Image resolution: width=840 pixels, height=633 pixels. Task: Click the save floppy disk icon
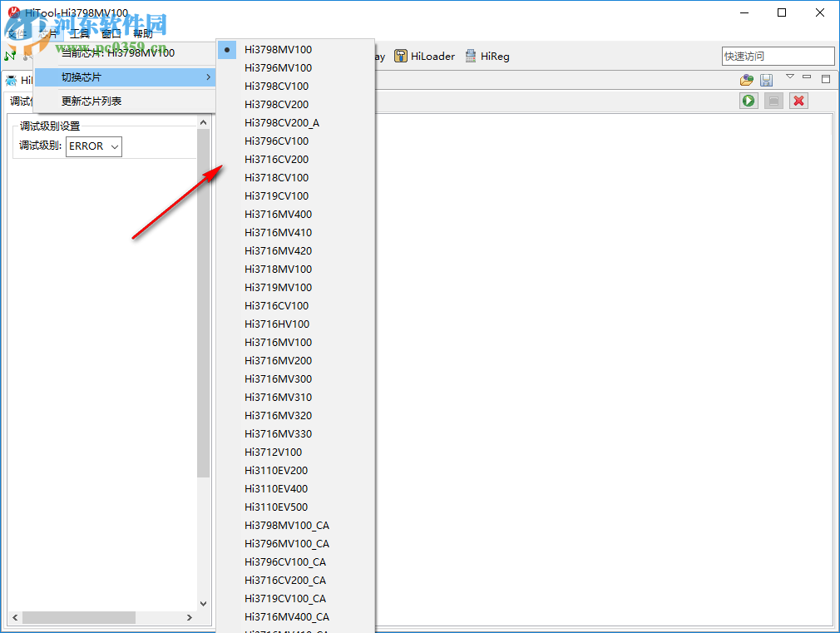(767, 81)
